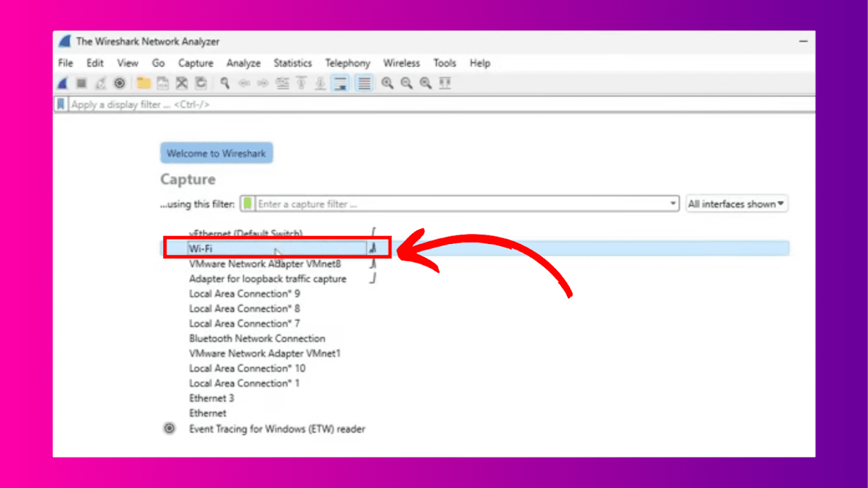Image resolution: width=868 pixels, height=488 pixels.
Task: Open the Telephony menu
Action: tap(347, 63)
